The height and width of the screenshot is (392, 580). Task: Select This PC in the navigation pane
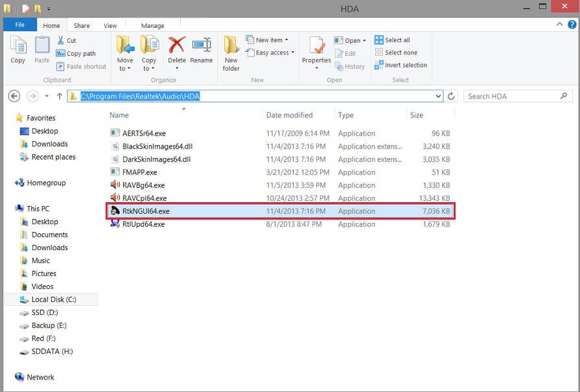point(32,209)
